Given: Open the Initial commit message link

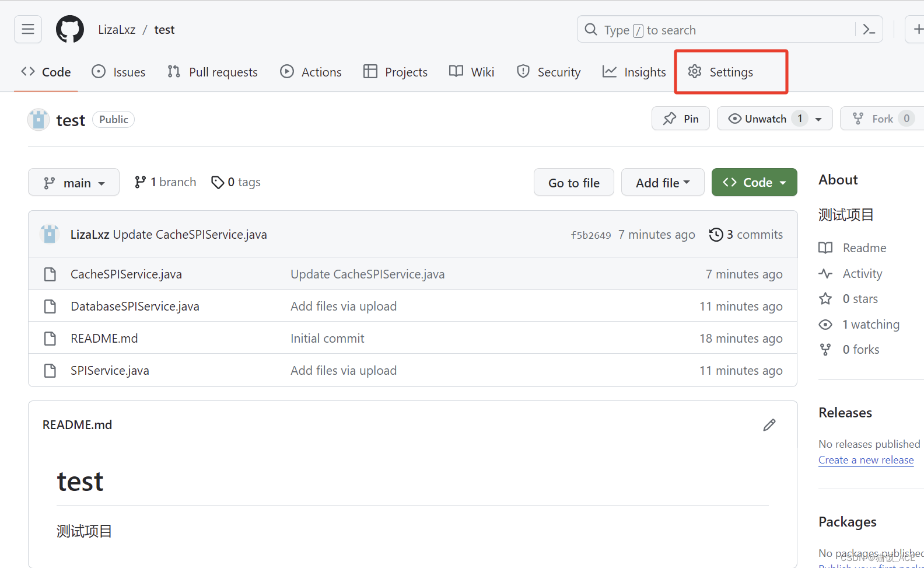Looking at the screenshot, I should [327, 339].
